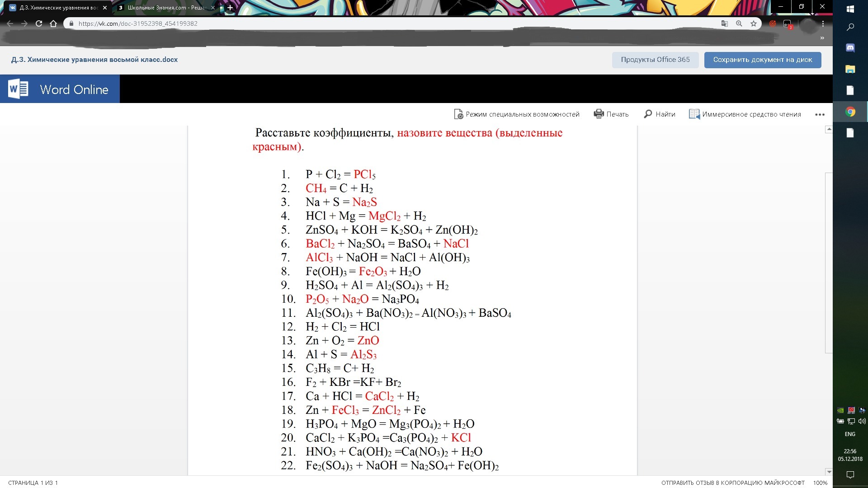Send feedback to Microsoft link in status bar
The height and width of the screenshot is (488, 868).
click(x=733, y=483)
